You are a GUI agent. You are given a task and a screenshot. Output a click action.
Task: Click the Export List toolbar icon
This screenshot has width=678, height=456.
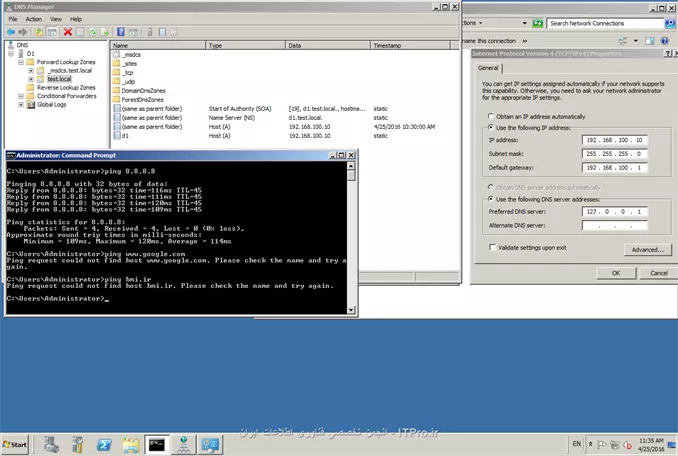coord(105,32)
